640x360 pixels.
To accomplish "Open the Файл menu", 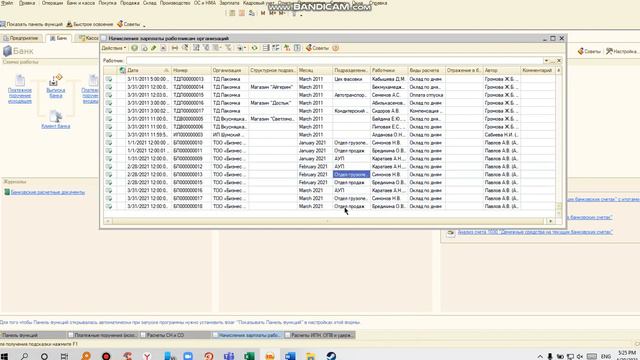I will coord(7,3).
